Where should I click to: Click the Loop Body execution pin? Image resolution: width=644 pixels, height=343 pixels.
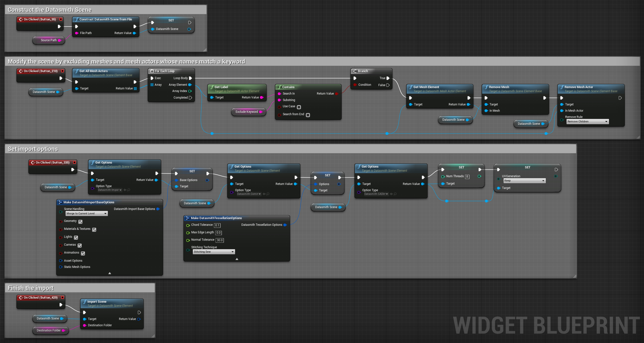pyautogui.click(x=190, y=78)
